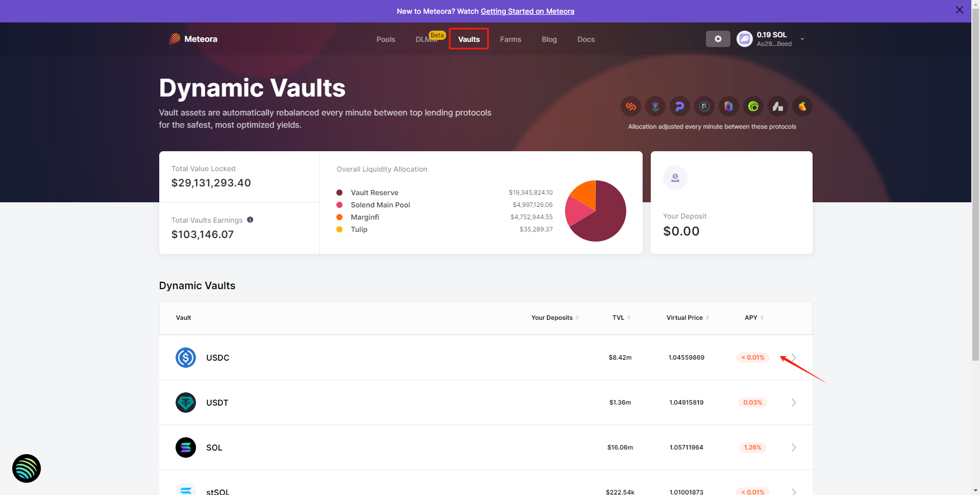
Task: Click the Total Vaults Earnings info icon
Action: (250, 220)
